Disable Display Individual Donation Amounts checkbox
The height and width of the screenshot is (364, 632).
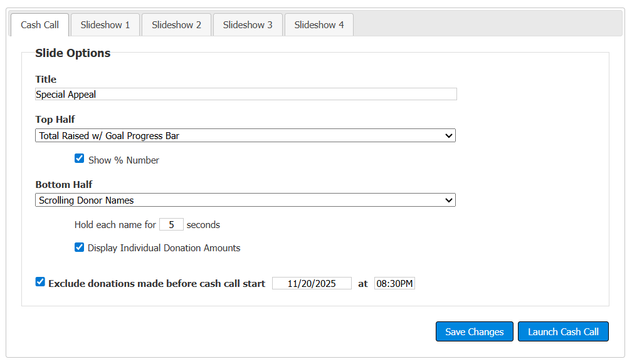click(x=80, y=247)
